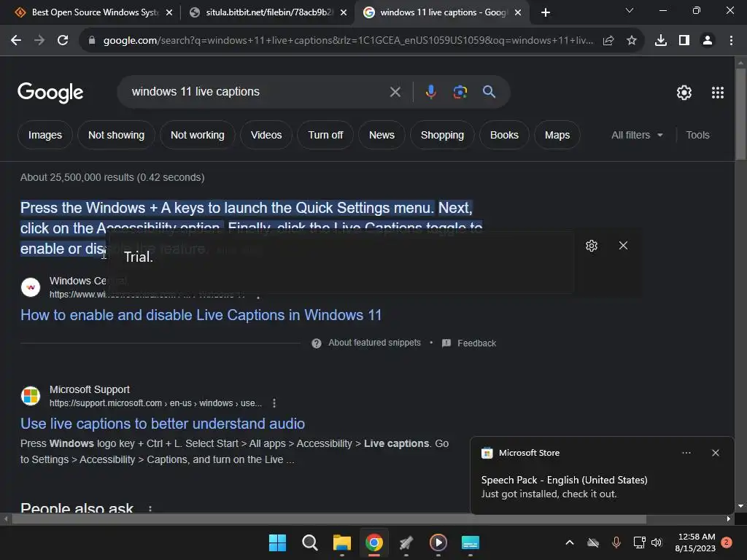Select the Turn off filter chip
747x560 pixels.
(325, 135)
